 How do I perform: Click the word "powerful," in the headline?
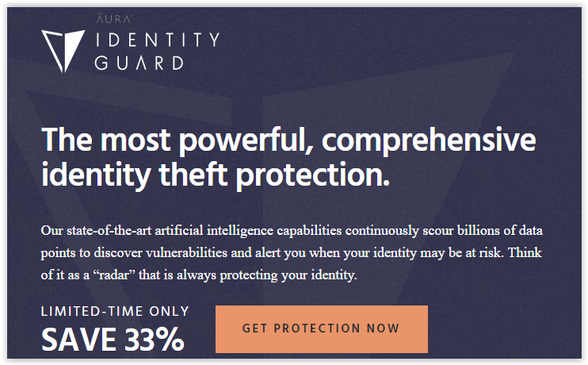246,141
